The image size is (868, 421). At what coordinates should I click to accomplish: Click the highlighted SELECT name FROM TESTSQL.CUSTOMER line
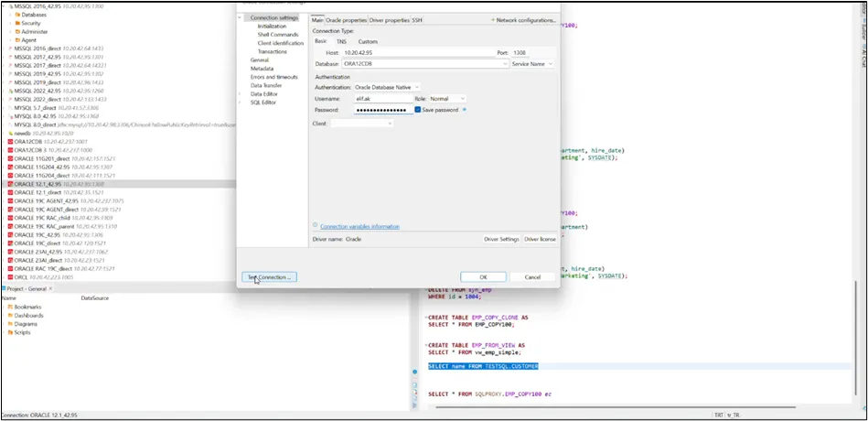click(x=483, y=367)
